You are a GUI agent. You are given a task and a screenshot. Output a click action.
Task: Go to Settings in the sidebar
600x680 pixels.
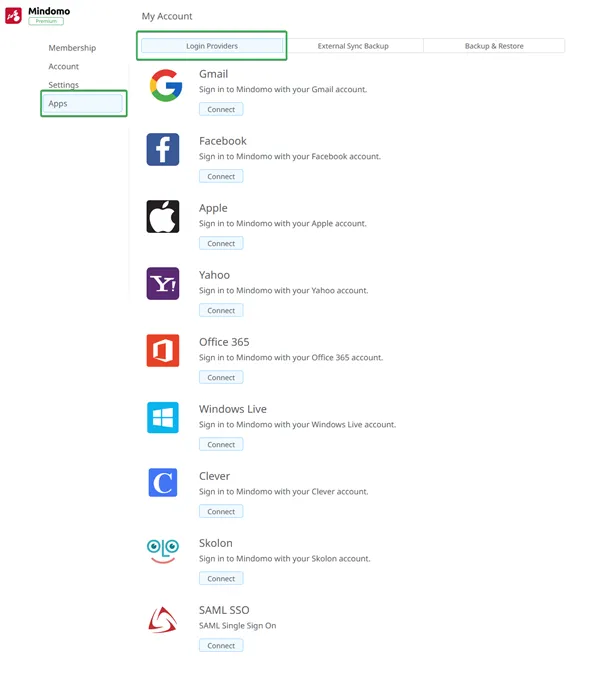click(64, 85)
